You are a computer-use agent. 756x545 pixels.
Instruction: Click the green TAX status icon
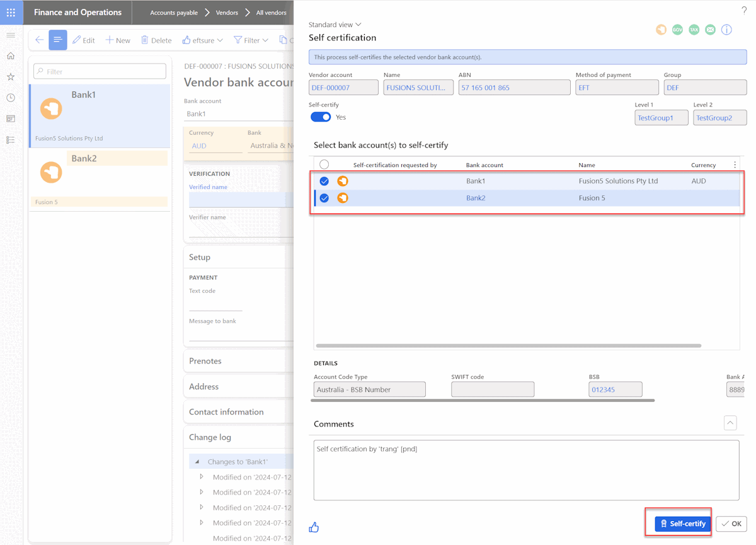tap(694, 30)
